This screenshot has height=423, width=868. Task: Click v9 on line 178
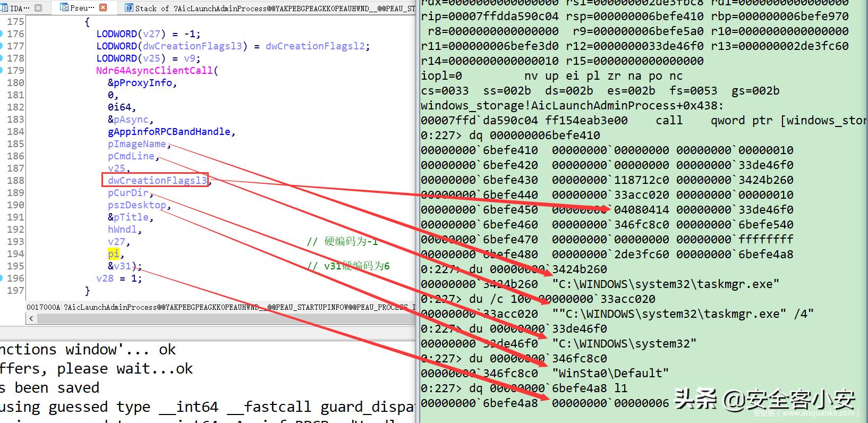pos(190,58)
